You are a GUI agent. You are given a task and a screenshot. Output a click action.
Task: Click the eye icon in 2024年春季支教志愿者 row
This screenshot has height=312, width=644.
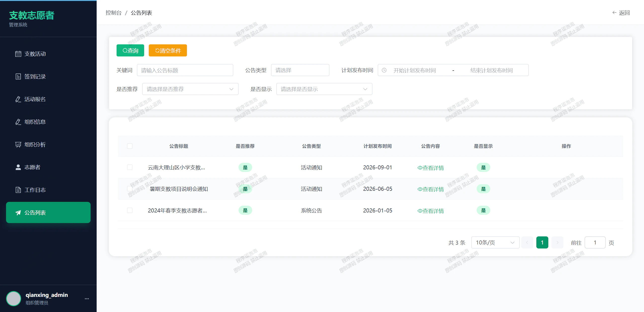pyautogui.click(x=420, y=211)
